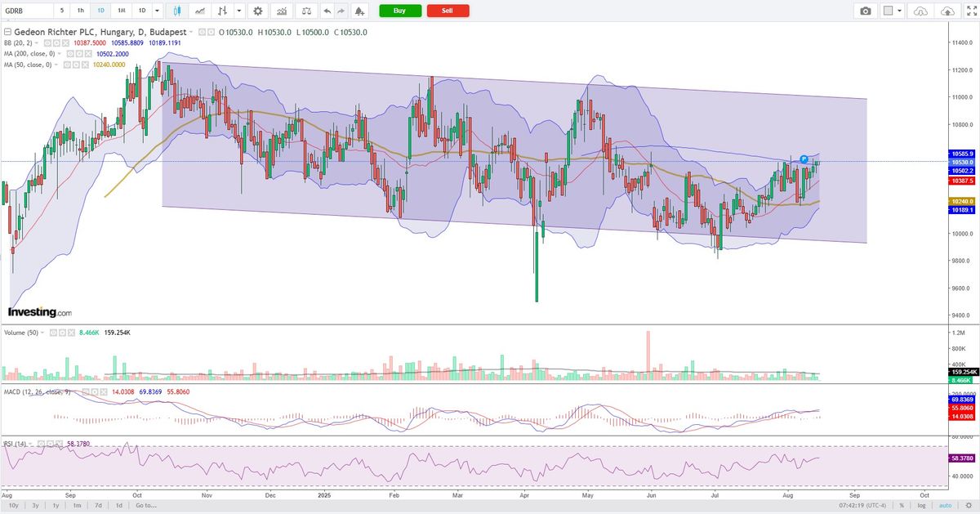Screen dimensions: 980x514
Task: Open the indicators menu
Action: [282, 11]
